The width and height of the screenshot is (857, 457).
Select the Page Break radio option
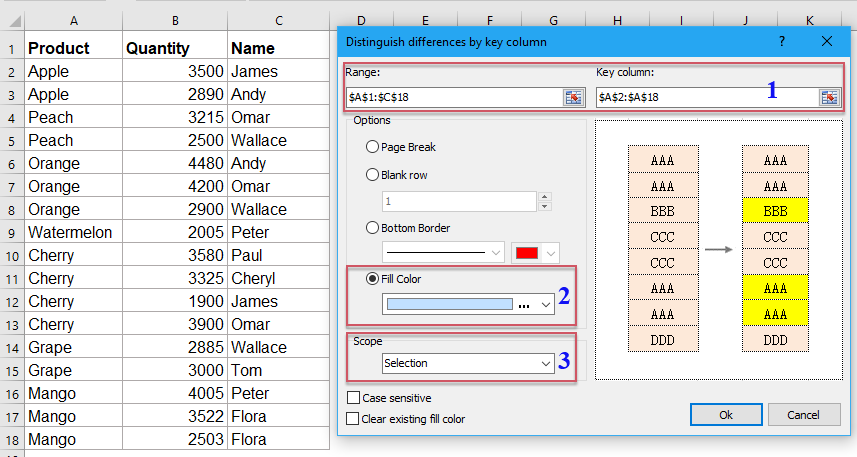(x=373, y=147)
